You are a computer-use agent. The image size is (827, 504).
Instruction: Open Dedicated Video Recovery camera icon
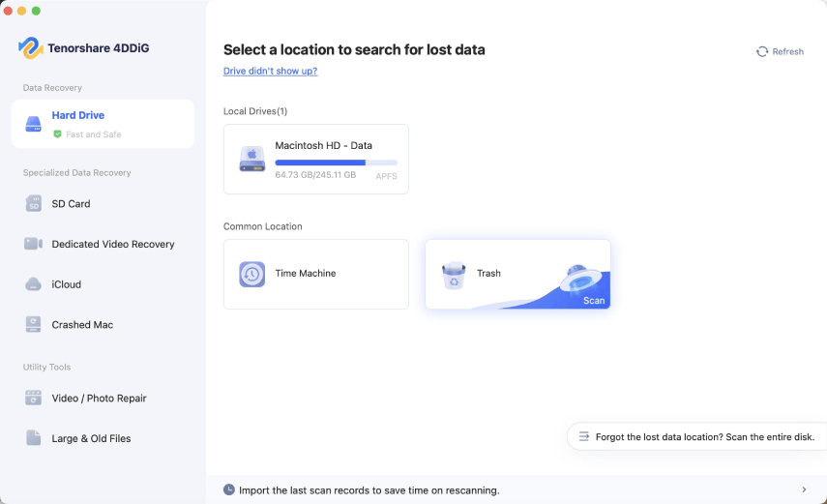(x=33, y=244)
